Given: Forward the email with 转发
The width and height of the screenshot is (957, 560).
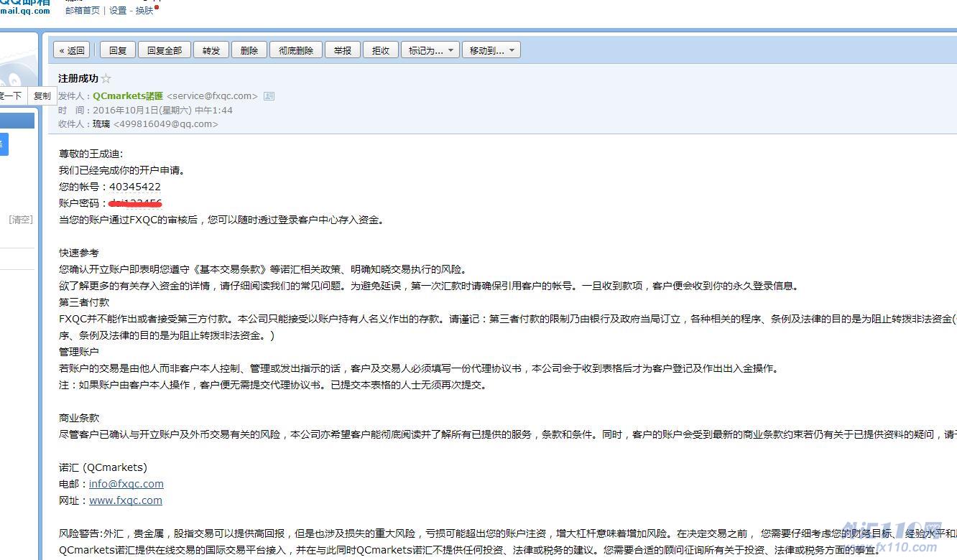Looking at the screenshot, I should pos(211,50).
